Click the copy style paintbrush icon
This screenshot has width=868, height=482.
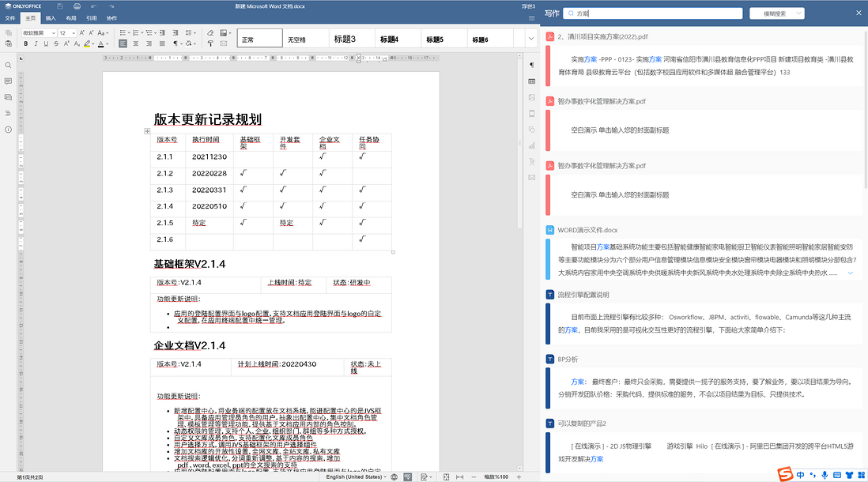[210, 43]
